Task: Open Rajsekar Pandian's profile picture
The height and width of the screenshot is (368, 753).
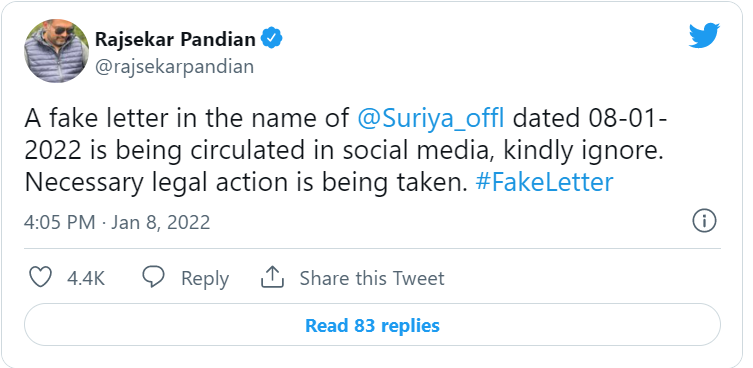Action: click(x=57, y=51)
